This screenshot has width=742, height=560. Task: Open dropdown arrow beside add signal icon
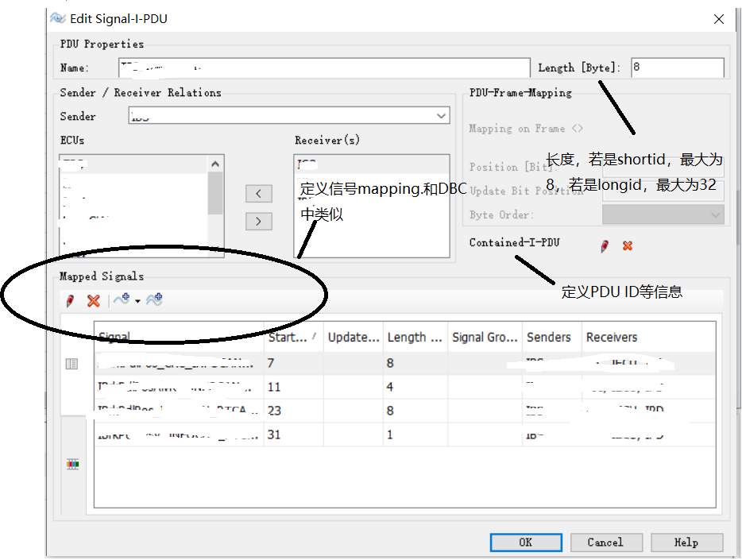coord(137,301)
